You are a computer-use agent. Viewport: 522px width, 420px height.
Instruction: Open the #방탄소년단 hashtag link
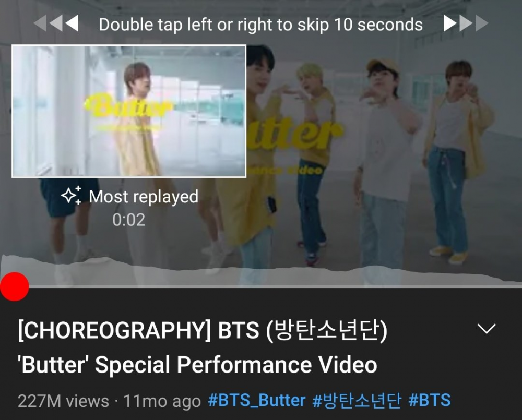357,400
